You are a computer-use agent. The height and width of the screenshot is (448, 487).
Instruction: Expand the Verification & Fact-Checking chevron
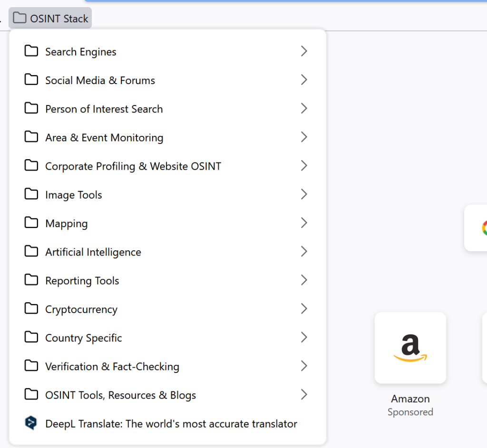tap(304, 366)
